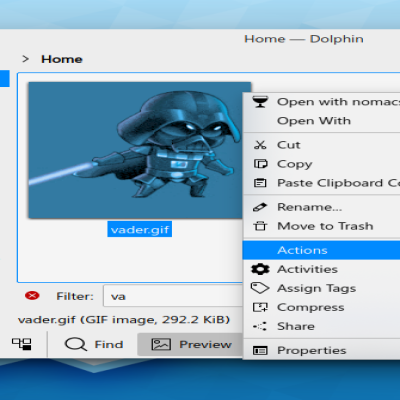Open the Compress submenu
This screenshot has width=400, height=400.
[x=322, y=307]
